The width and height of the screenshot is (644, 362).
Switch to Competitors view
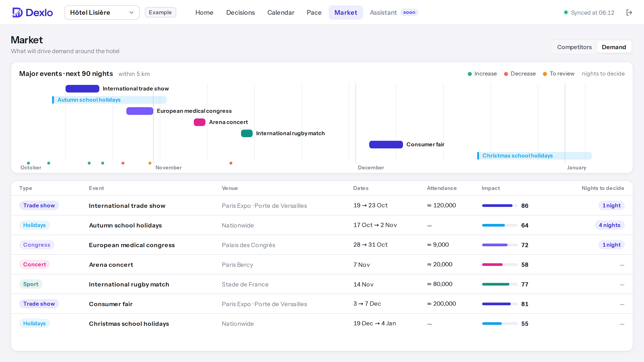(574, 47)
